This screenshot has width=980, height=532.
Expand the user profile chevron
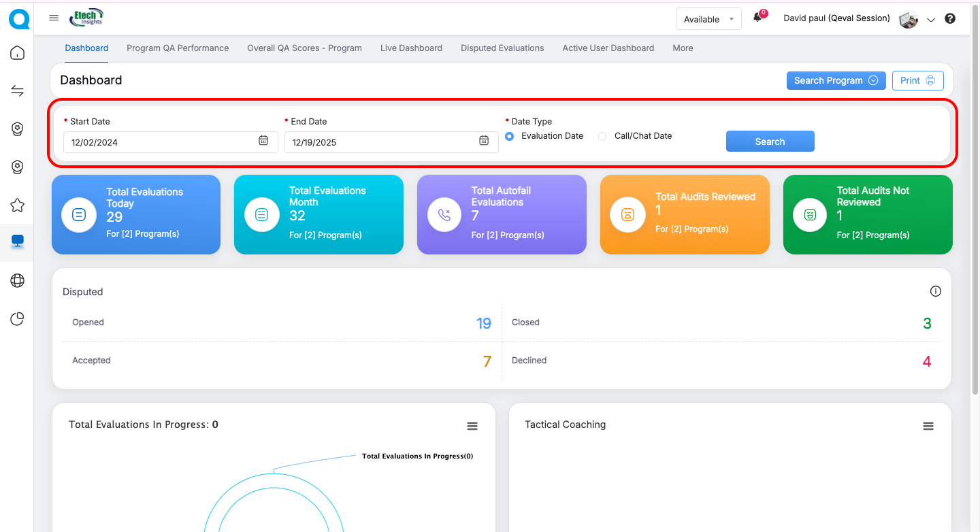pos(931,20)
